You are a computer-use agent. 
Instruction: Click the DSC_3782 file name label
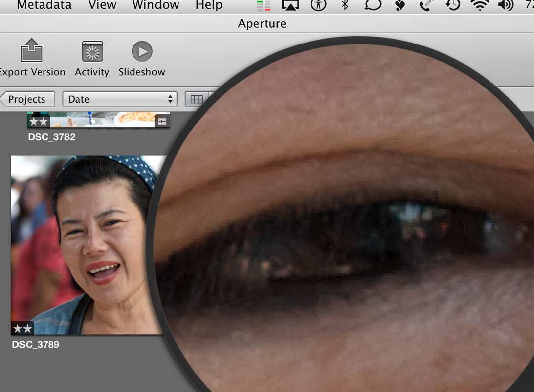[x=52, y=137]
